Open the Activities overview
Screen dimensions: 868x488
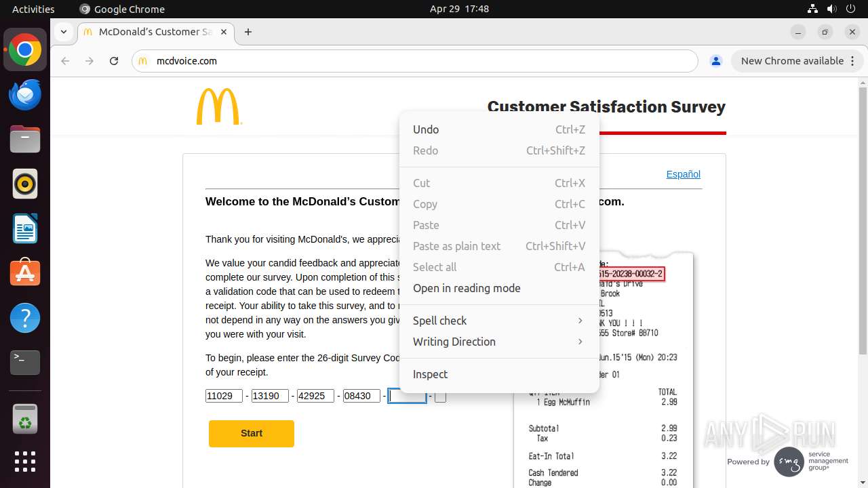(33, 9)
